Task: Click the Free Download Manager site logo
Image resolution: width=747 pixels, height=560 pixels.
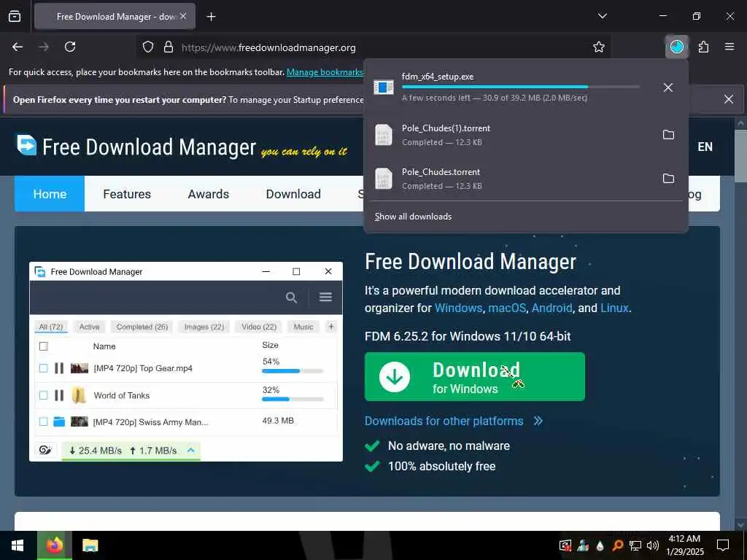Action: click(182, 147)
